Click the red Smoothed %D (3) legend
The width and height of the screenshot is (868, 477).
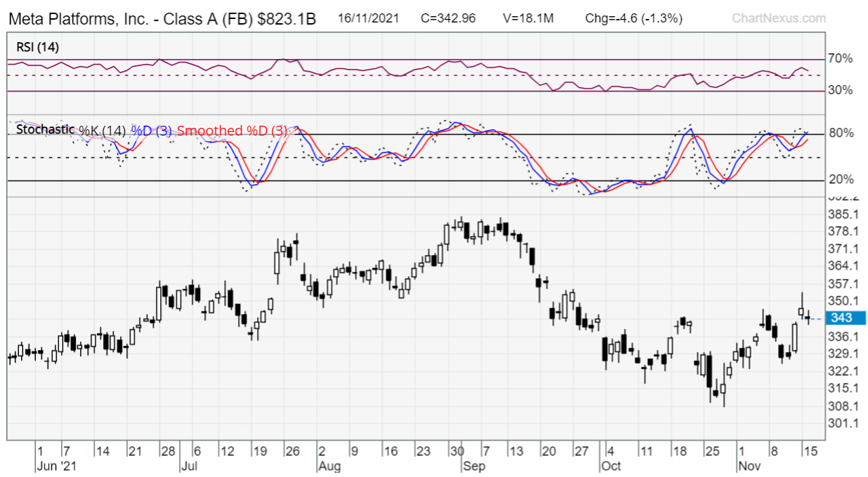(232, 131)
